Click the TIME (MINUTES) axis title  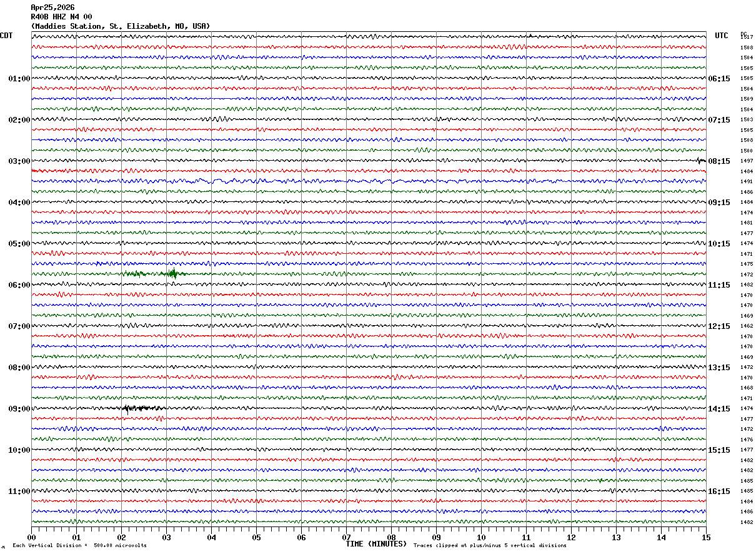coord(376,544)
